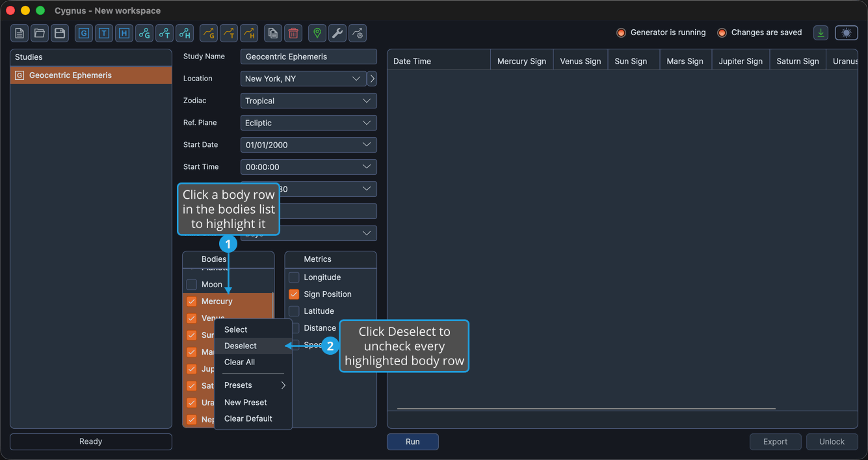The height and width of the screenshot is (460, 868).
Task: Check the Moon checkbox
Action: [192, 285]
